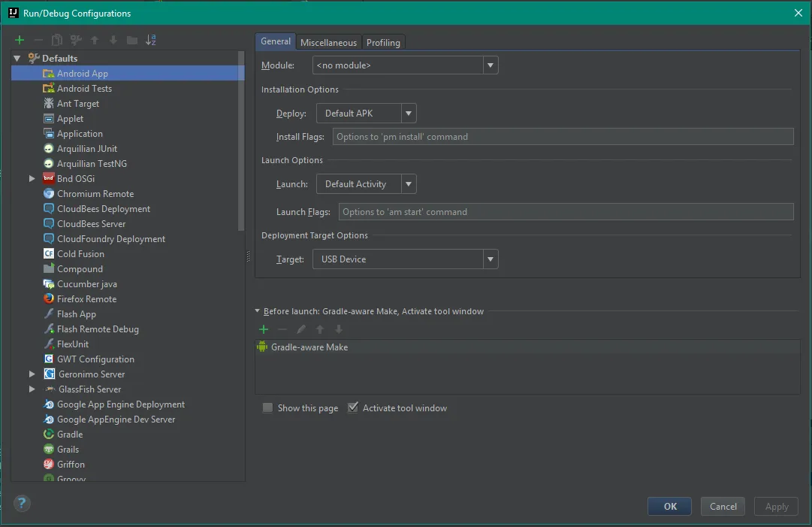Click the configuration tree vertical scrollbar
The height and width of the screenshot is (527, 812).
pos(241,141)
